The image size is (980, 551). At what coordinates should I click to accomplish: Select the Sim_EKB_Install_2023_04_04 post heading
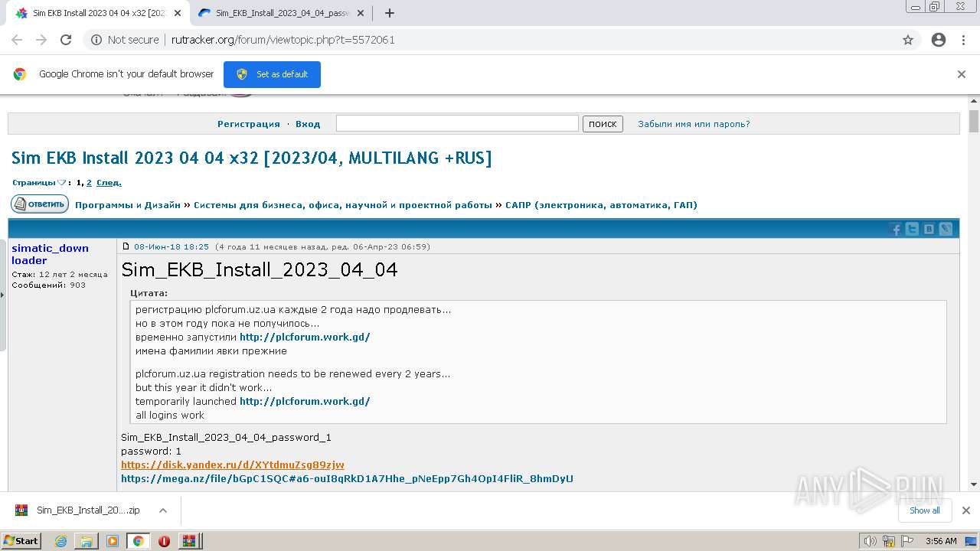click(x=260, y=269)
